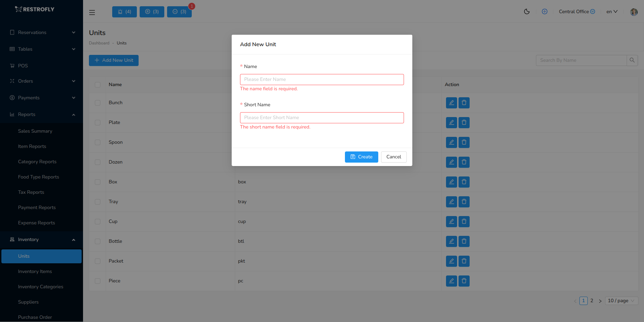644x322 pixels.
Task: Open the notifications bell button
Action: pyautogui.click(x=124, y=11)
